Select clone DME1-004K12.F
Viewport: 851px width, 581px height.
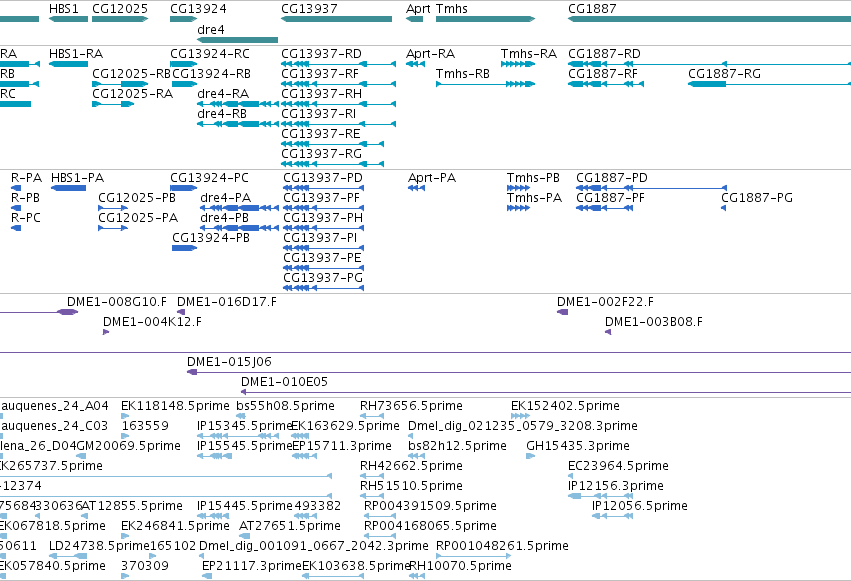coord(106,332)
